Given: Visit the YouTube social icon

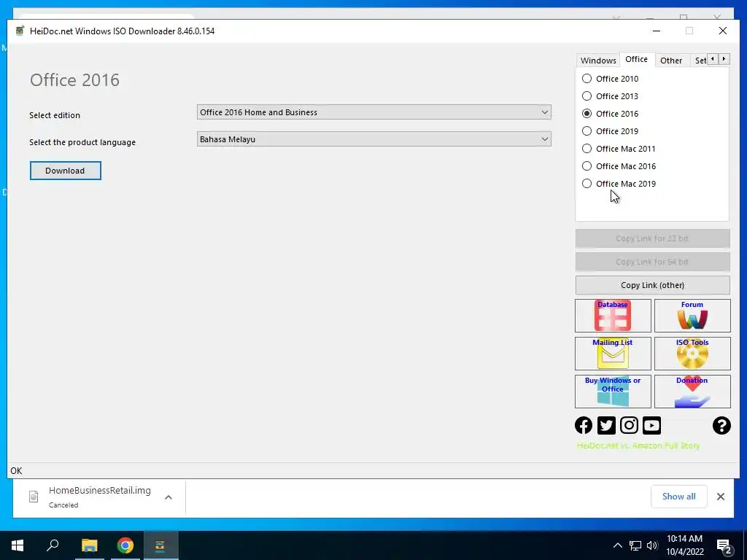Looking at the screenshot, I should click(651, 425).
